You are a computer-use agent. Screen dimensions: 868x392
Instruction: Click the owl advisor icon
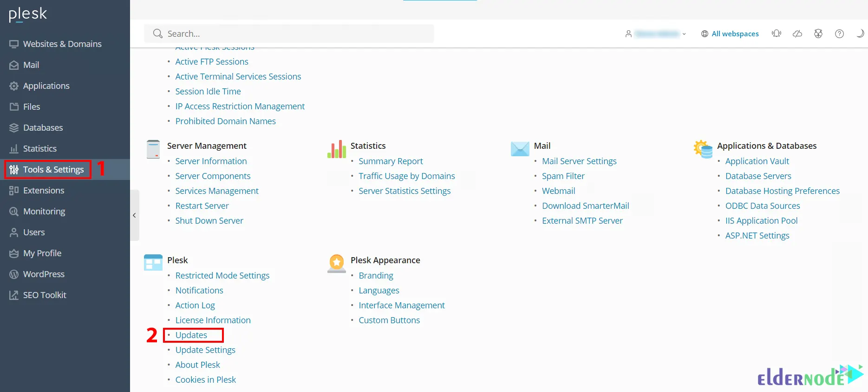pyautogui.click(x=818, y=33)
